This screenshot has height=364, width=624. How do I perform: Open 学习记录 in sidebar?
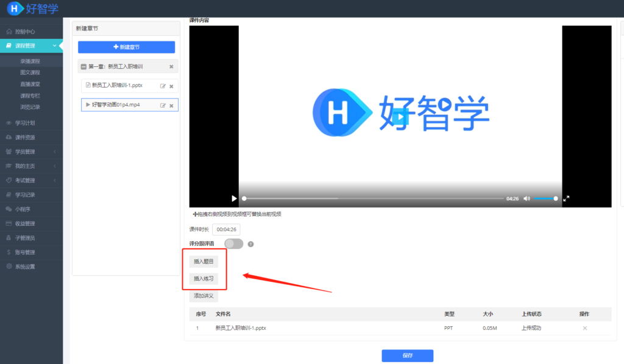pos(24,195)
